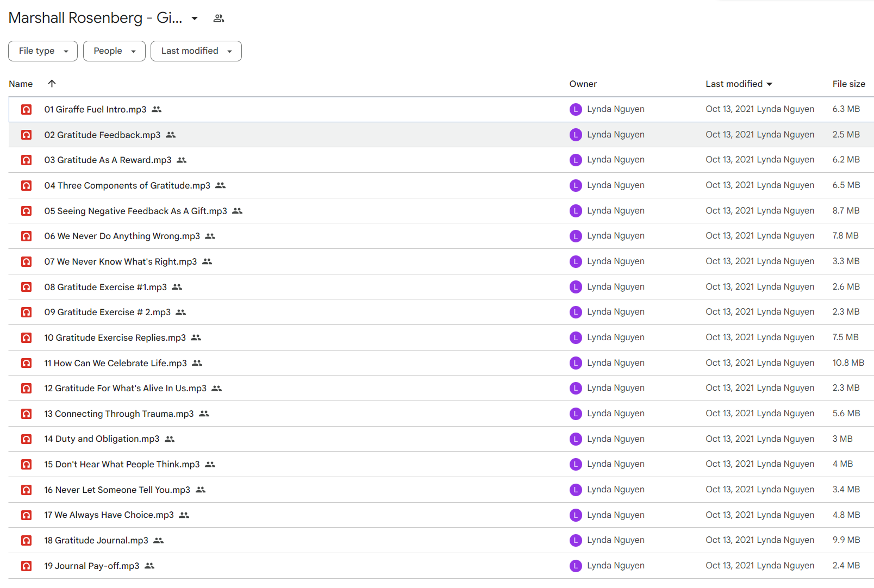Click Lynda Nguyen owner on 17 We Always Have Choice row
Viewport: 874px width, 588px height.
tap(616, 515)
